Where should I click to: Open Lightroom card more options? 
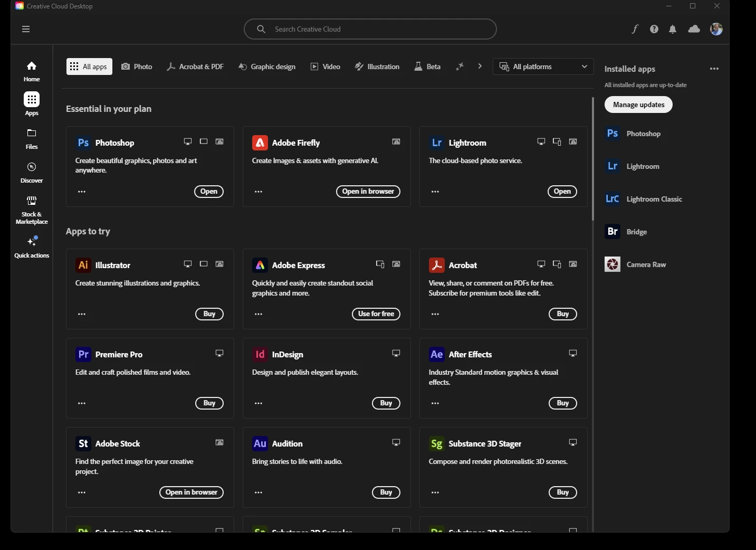click(435, 192)
